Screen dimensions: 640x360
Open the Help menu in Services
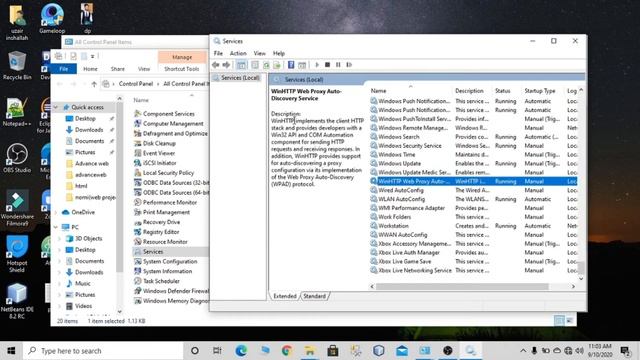coord(279,53)
